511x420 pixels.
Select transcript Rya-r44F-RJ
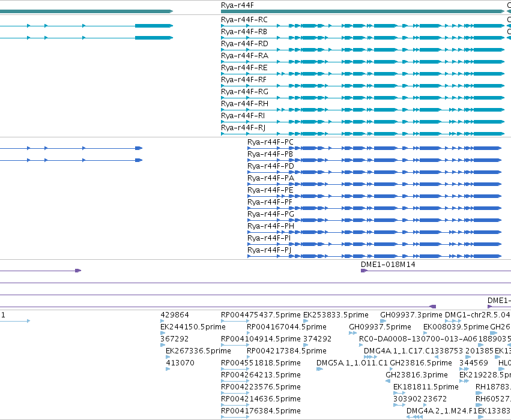pyautogui.click(x=243, y=128)
